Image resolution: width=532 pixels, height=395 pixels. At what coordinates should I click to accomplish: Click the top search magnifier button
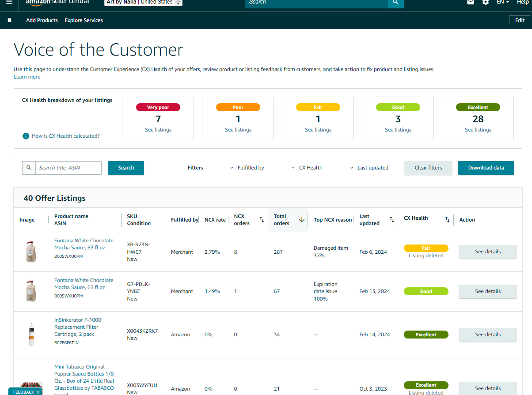pyautogui.click(x=396, y=3)
